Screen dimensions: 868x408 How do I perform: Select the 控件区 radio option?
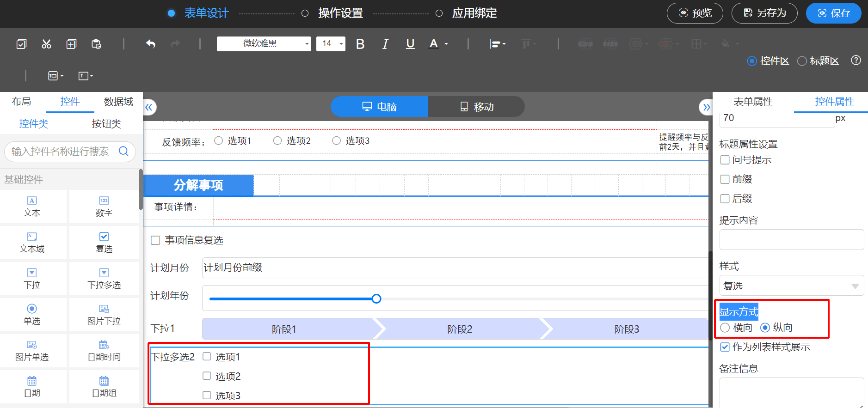tap(752, 61)
